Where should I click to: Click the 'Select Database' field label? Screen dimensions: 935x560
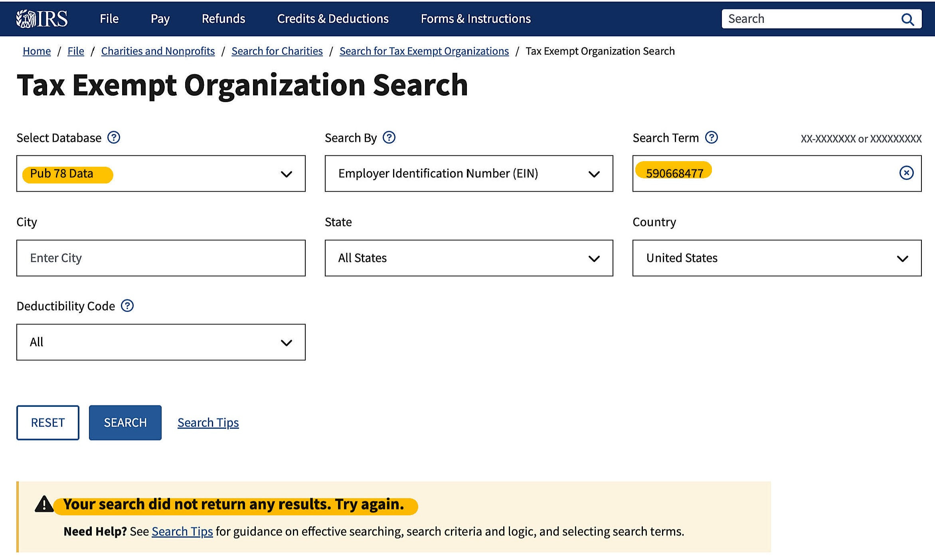59,138
